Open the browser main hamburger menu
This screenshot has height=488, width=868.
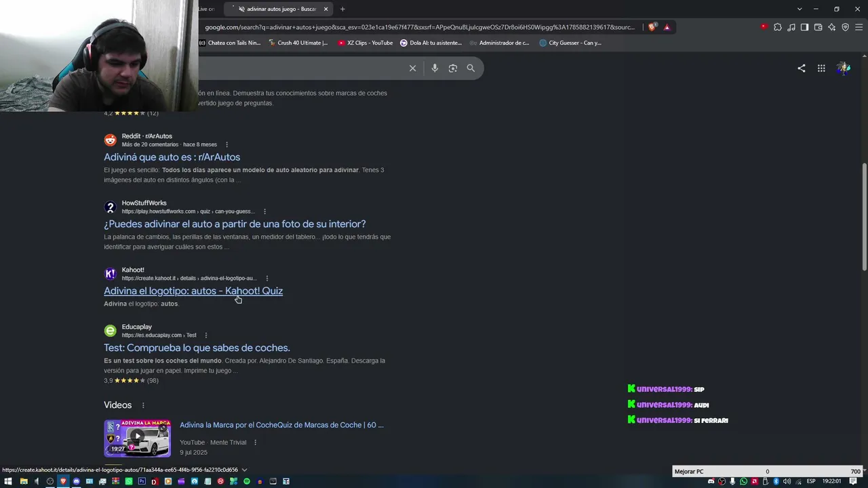point(859,27)
